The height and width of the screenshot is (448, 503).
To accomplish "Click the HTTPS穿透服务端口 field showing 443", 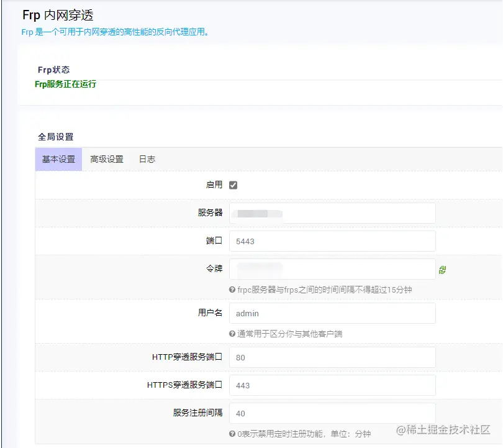I will pos(332,385).
